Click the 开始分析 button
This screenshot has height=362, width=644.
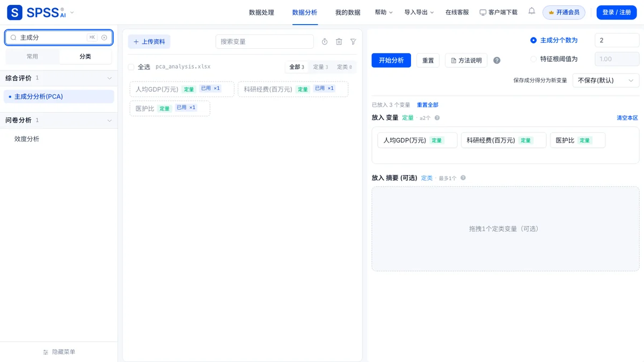click(x=391, y=61)
